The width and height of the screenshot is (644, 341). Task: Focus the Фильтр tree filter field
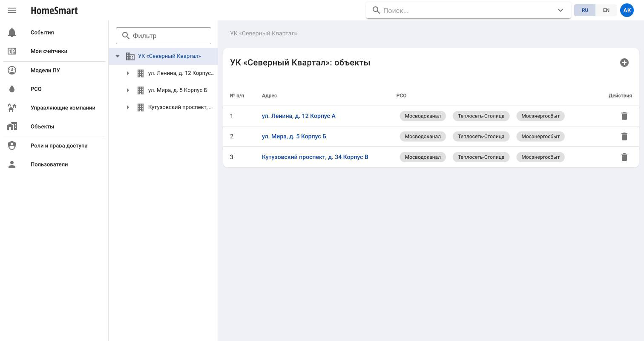164,36
